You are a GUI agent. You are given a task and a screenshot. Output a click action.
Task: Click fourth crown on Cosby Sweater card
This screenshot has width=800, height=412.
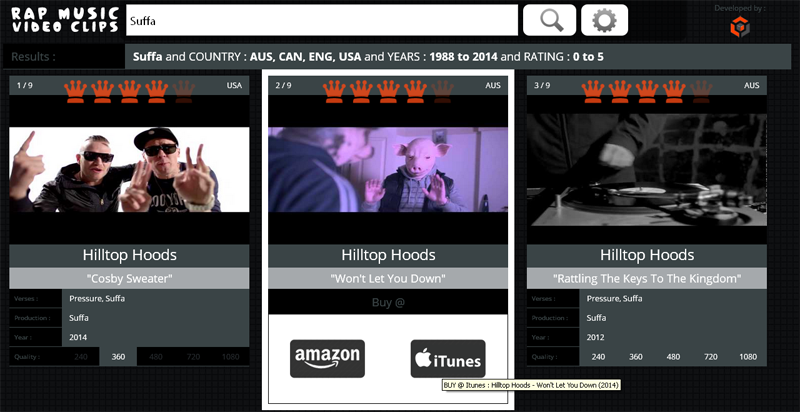(x=157, y=91)
